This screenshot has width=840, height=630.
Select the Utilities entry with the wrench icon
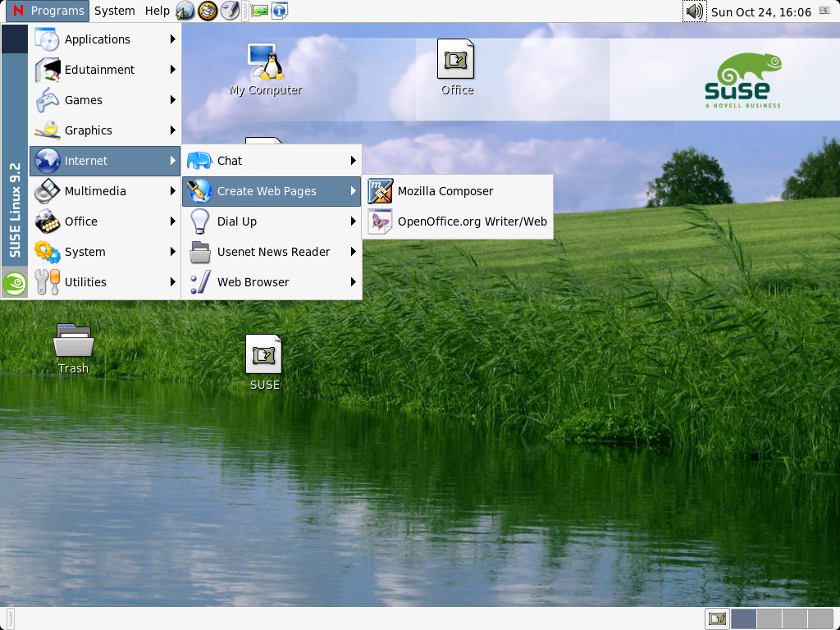coord(105,282)
